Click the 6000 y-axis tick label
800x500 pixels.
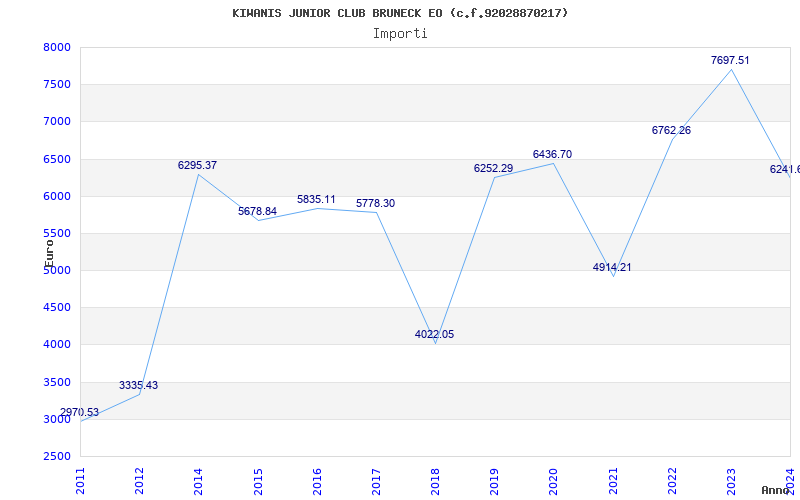point(57,196)
